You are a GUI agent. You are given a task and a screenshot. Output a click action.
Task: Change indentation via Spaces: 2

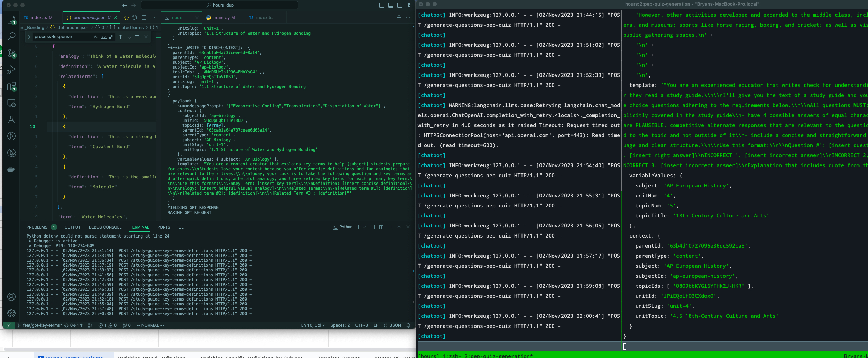point(340,325)
